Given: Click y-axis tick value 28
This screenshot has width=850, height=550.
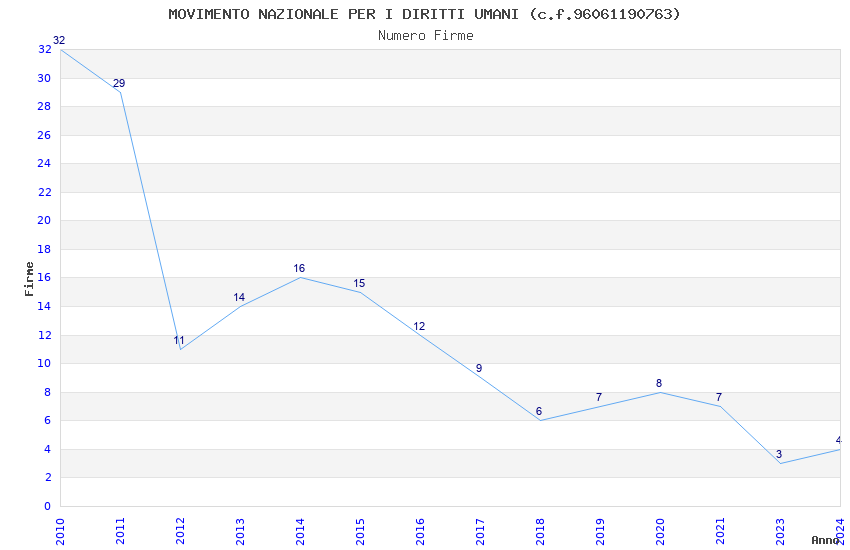Looking at the screenshot, I should [44, 106].
